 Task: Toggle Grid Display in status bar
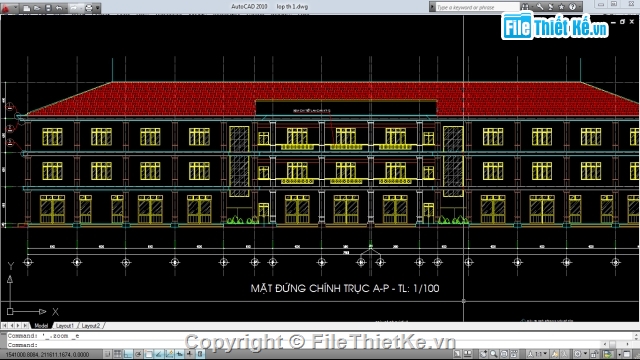pos(118,354)
